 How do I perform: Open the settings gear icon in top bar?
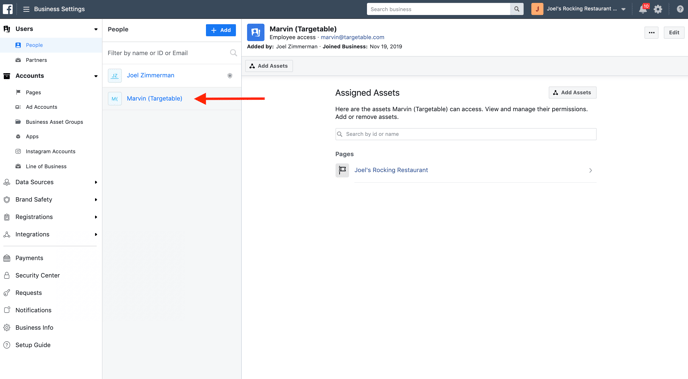(x=658, y=9)
